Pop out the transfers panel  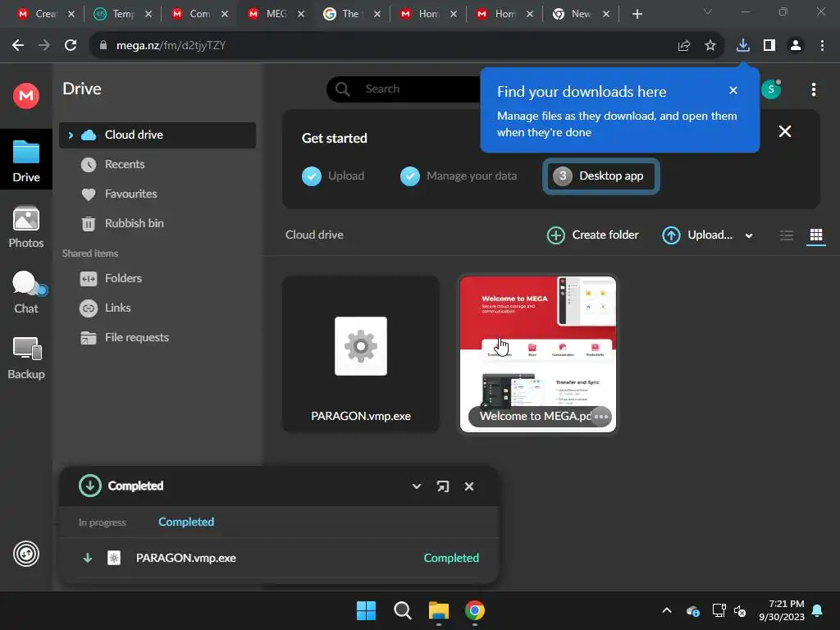pyautogui.click(x=442, y=486)
